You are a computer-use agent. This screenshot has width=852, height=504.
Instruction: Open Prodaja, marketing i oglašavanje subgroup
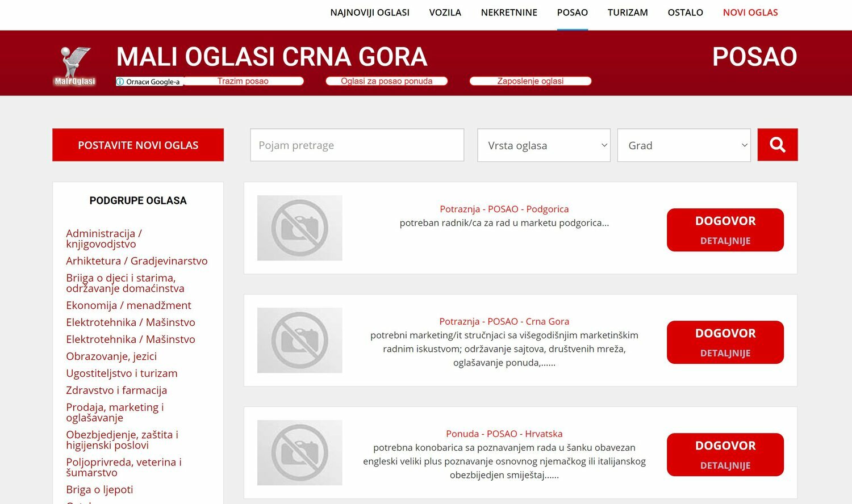115,413
